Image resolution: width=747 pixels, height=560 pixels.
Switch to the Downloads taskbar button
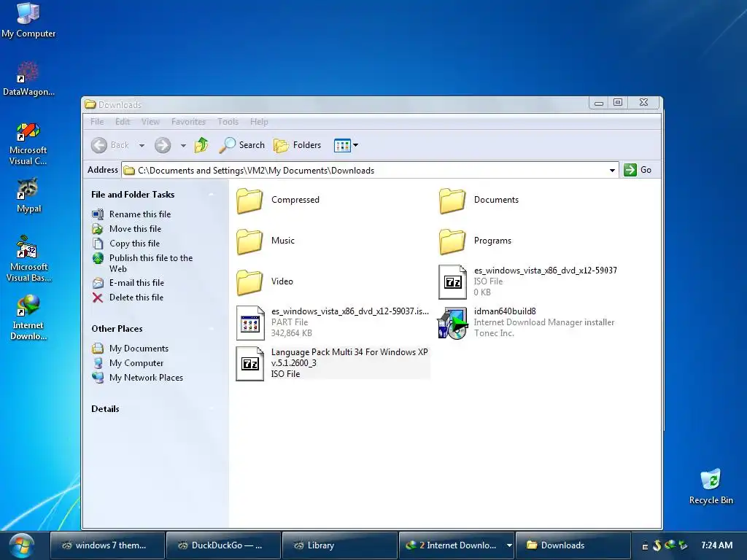click(572, 545)
